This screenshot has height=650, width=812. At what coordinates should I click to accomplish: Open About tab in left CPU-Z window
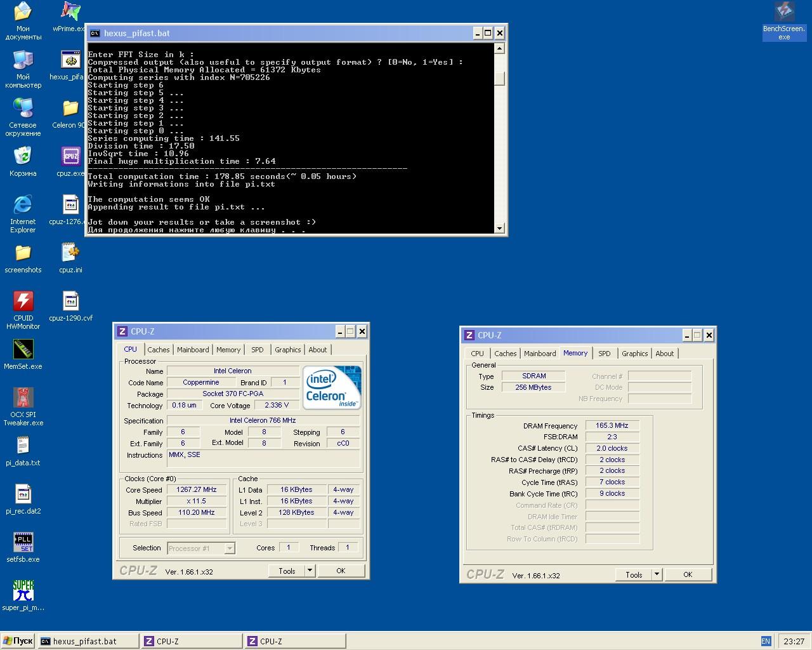tap(318, 350)
